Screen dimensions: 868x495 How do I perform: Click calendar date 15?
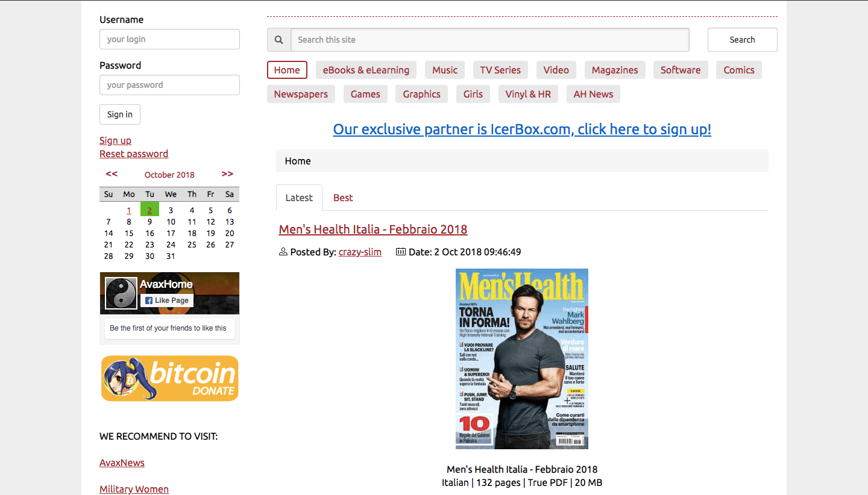129,233
